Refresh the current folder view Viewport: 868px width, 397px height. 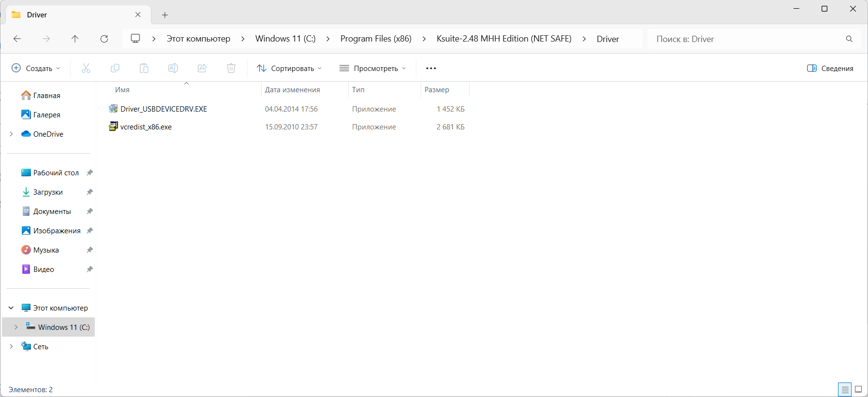[x=104, y=39]
